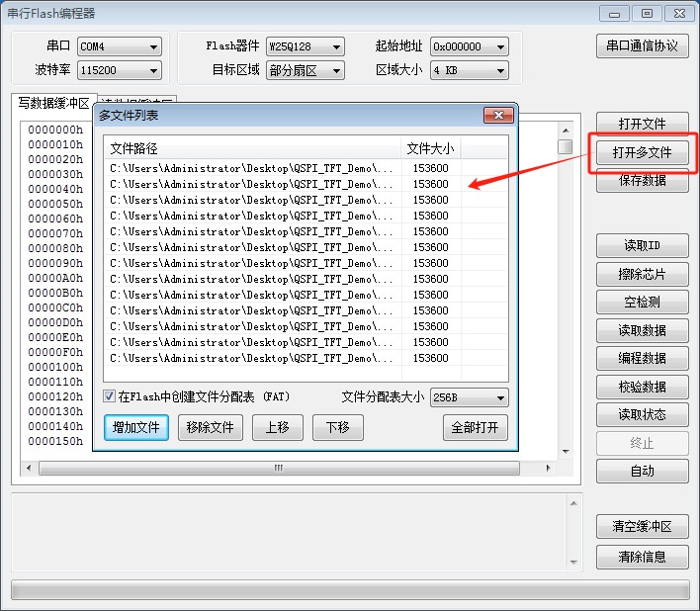Viewport: 700px width, 611px height.
Task: Click the hex buffer scroll-up arrow
Action: pyautogui.click(x=566, y=131)
